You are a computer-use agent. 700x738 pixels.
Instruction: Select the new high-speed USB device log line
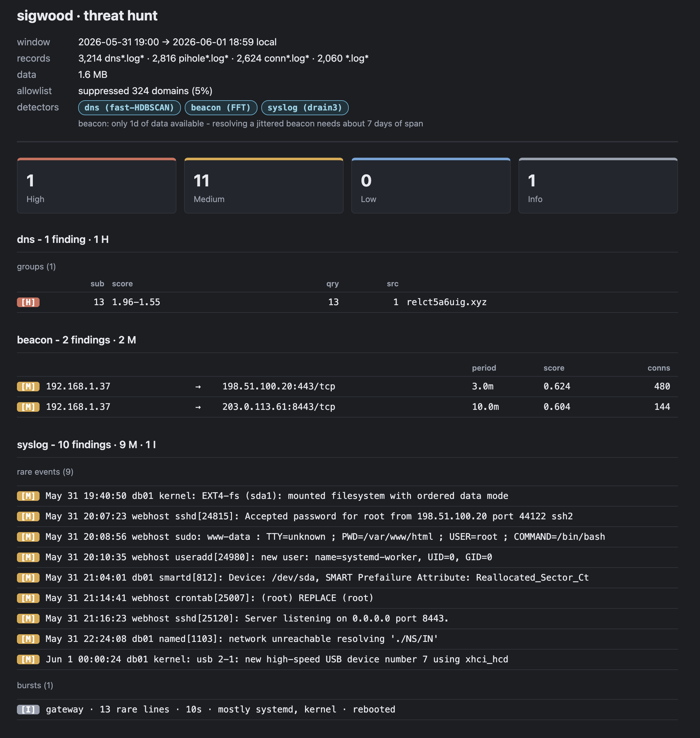point(277,659)
